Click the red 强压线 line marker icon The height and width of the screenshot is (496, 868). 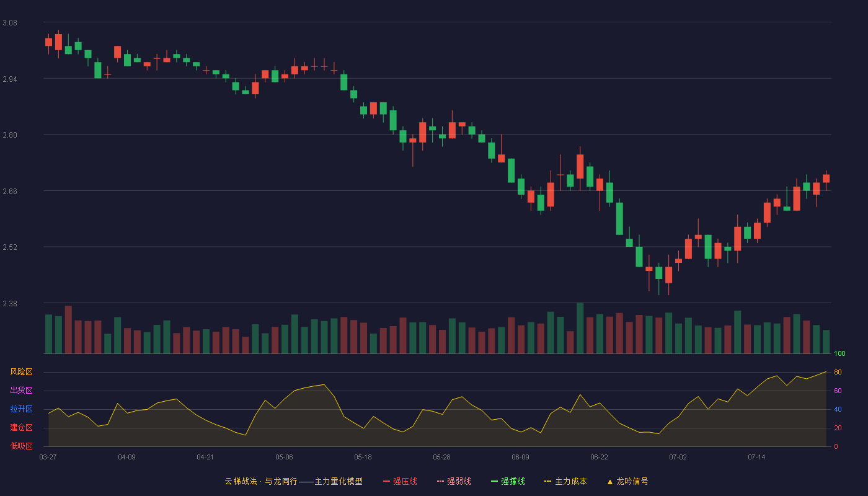(386, 481)
